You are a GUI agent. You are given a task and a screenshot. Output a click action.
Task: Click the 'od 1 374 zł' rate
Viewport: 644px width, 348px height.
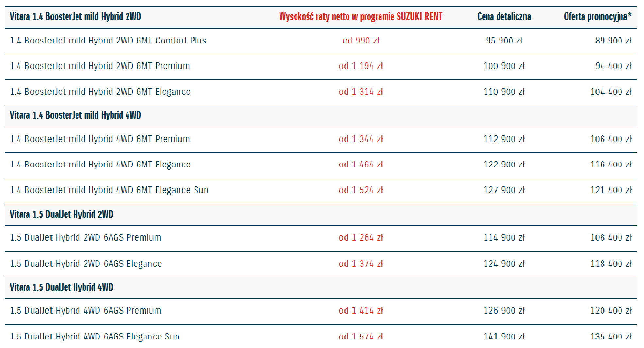[361, 264]
